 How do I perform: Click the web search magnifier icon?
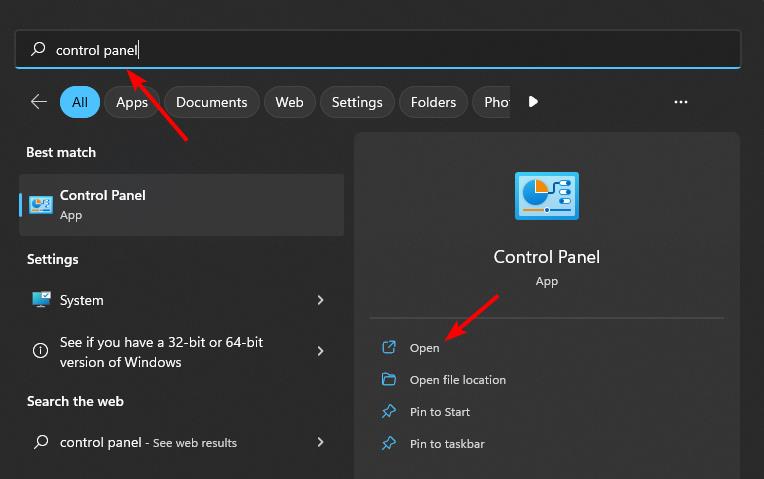click(x=41, y=441)
